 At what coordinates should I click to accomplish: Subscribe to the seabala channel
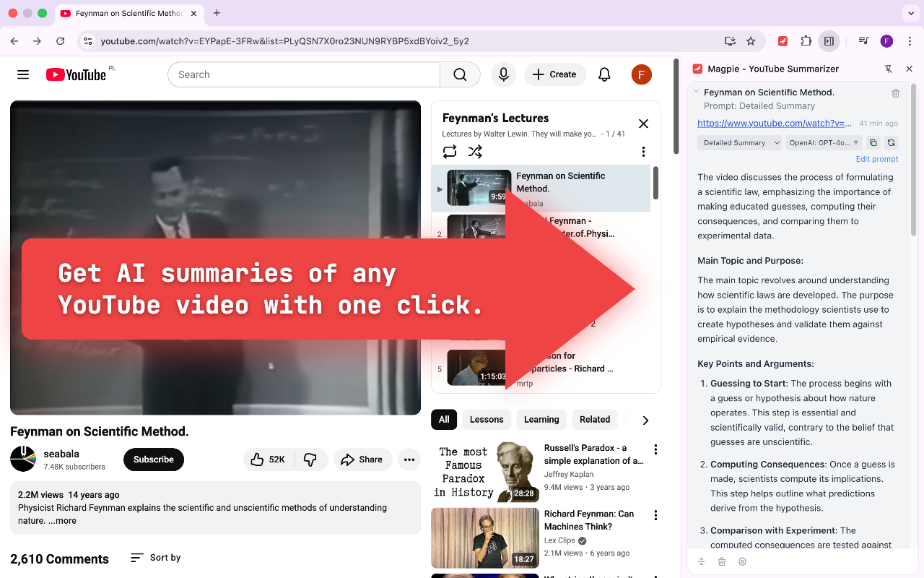pyautogui.click(x=153, y=459)
